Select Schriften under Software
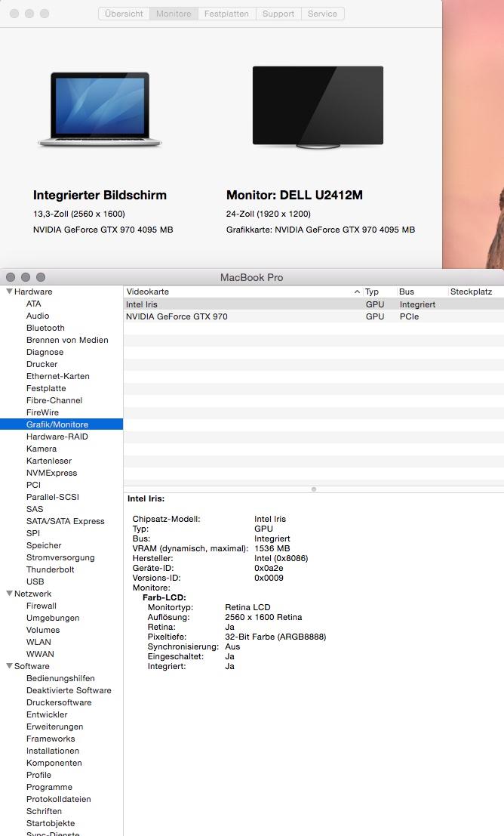 [x=45, y=811]
